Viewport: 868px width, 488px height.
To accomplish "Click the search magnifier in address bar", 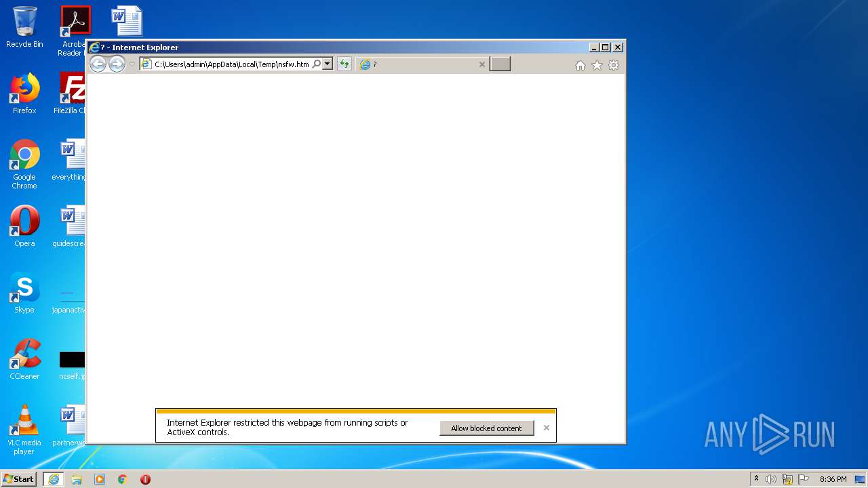I will click(316, 64).
